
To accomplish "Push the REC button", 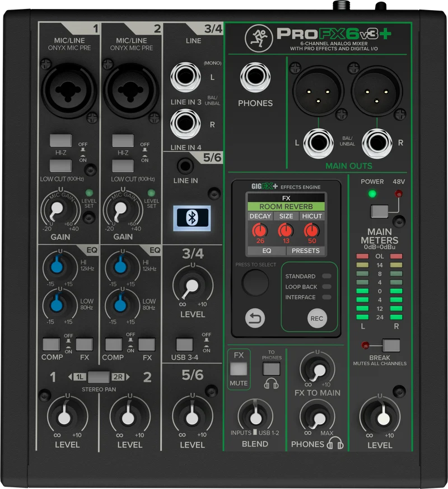I will [317, 318].
